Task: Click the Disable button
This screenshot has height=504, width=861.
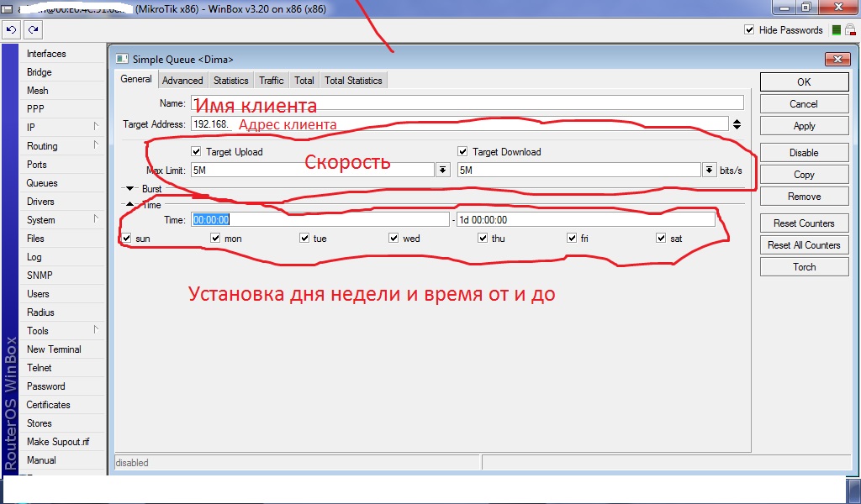Action: click(x=805, y=153)
